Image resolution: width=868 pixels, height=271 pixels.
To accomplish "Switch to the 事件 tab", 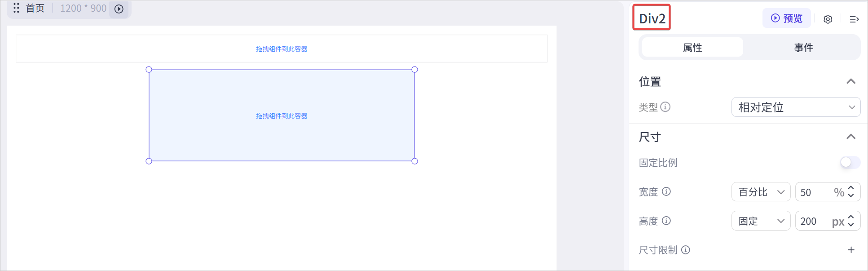I will [x=803, y=48].
